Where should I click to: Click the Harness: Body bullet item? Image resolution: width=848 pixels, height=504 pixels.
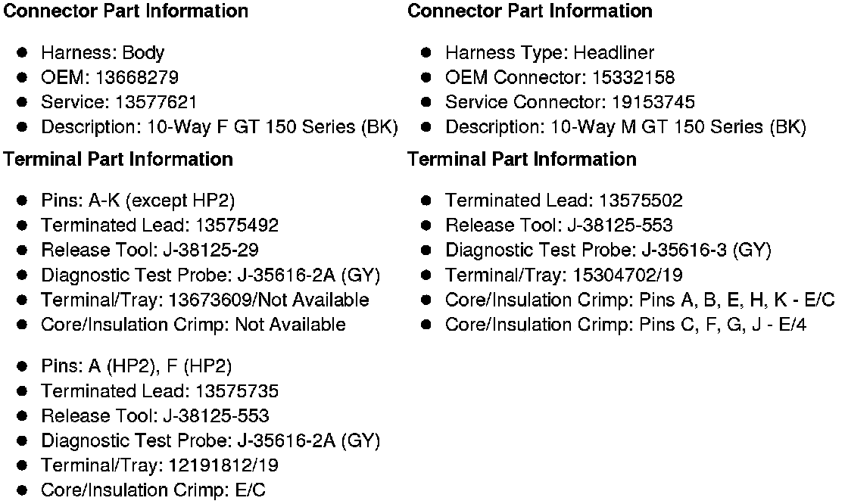(102, 53)
